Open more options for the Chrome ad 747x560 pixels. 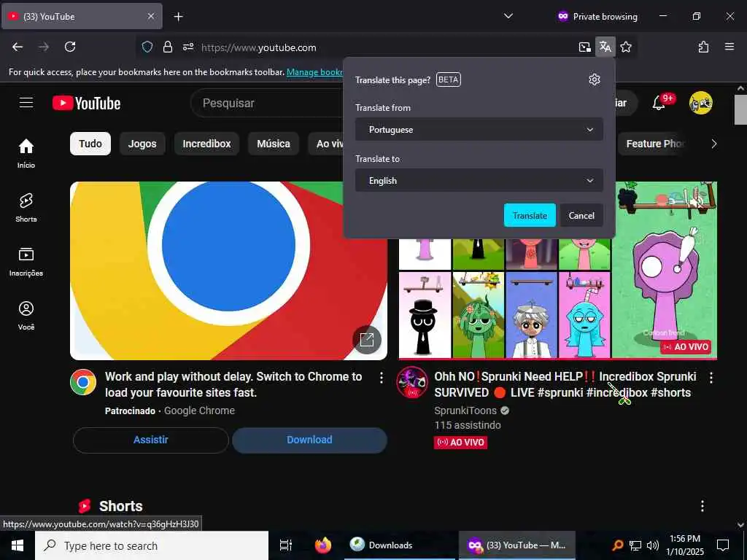click(381, 378)
